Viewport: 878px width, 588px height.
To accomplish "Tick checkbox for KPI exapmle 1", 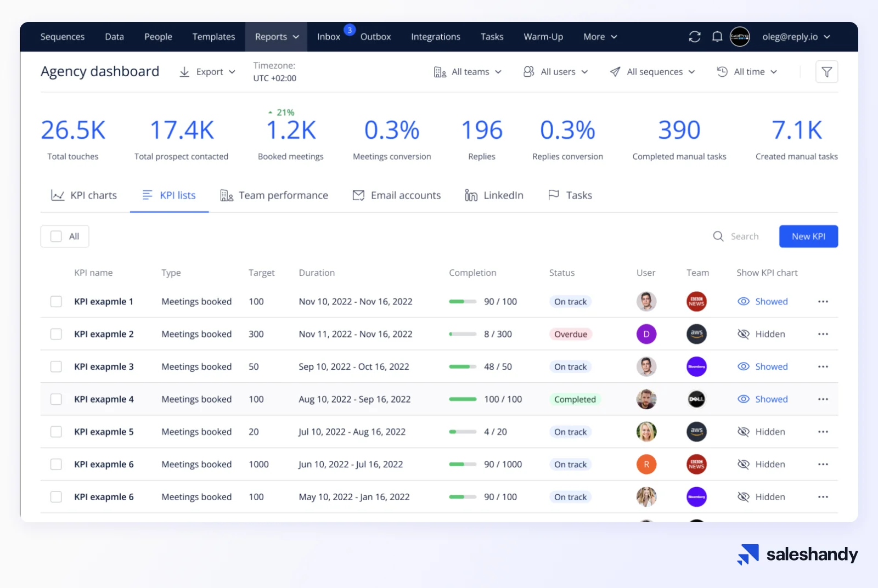I will (x=56, y=302).
